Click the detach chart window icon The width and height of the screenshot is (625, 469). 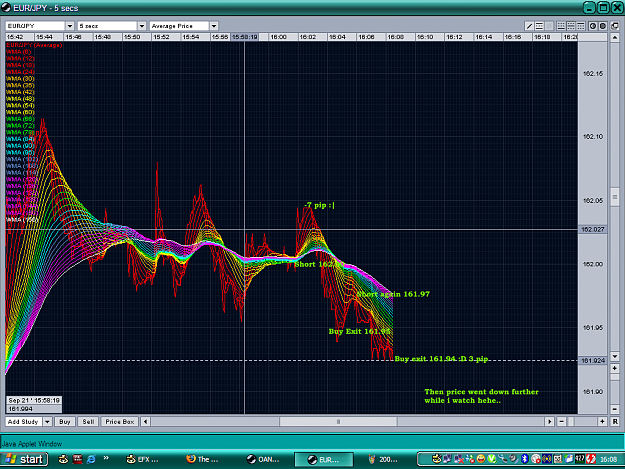coord(615,26)
